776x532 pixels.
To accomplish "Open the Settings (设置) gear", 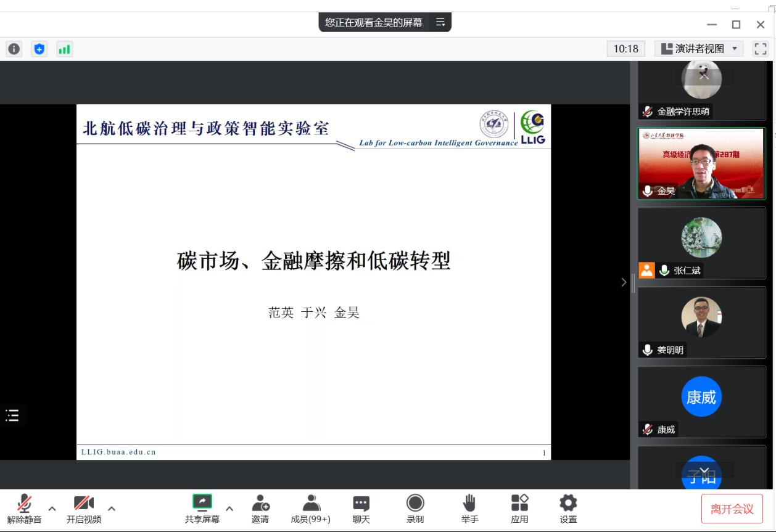I will tap(568, 508).
